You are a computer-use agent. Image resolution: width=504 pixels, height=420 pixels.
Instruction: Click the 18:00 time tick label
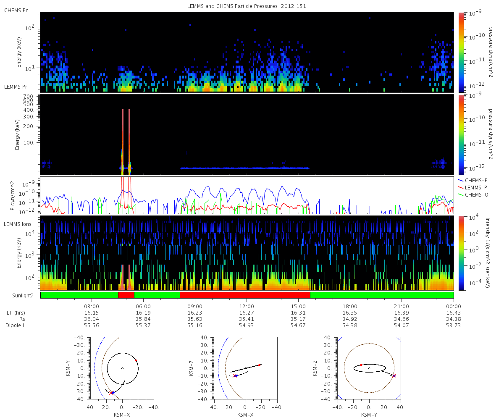350,307
